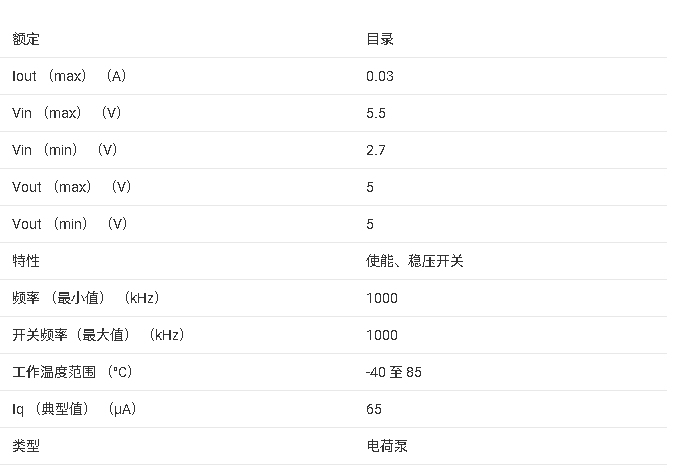Select the 使能、稳压开关 feature text
The image size is (679, 465).
(x=414, y=261)
